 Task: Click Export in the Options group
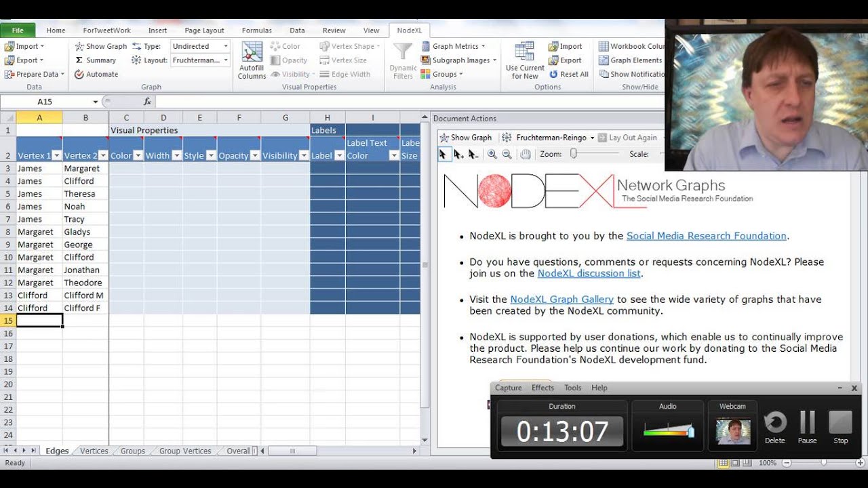point(566,60)
